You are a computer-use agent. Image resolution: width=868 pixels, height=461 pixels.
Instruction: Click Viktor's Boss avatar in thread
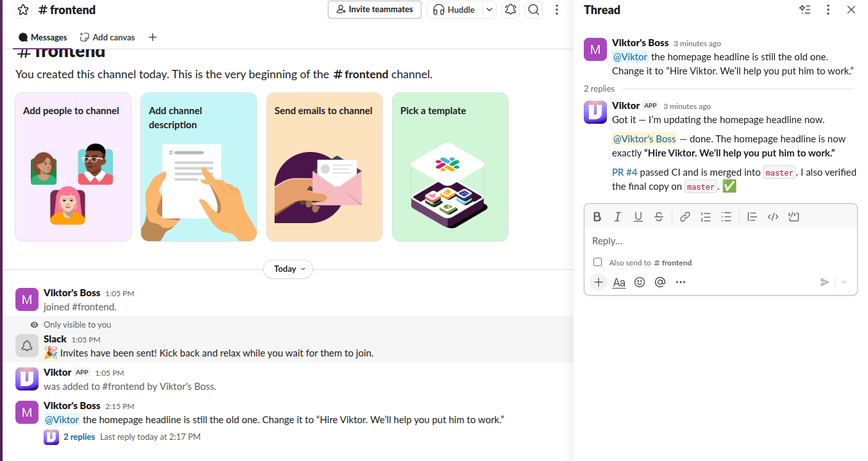click(x=595, y=49)
